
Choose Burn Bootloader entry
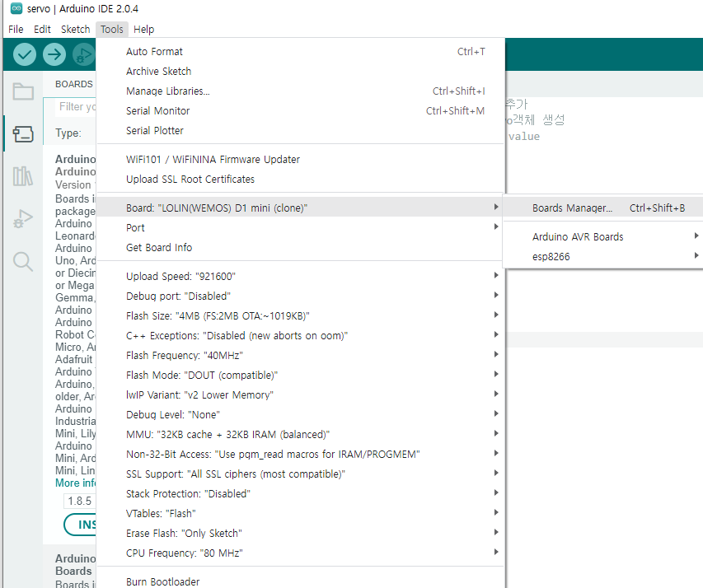click(300, 581)
